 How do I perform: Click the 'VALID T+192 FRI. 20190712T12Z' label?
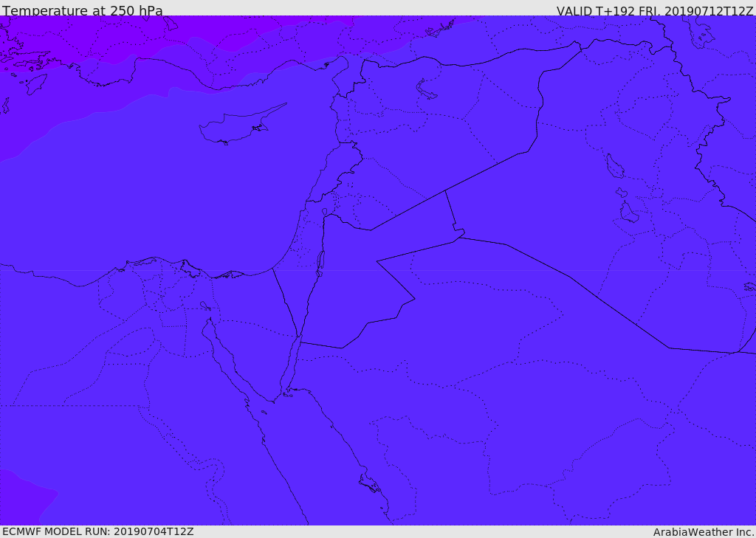tap(655, 11)
